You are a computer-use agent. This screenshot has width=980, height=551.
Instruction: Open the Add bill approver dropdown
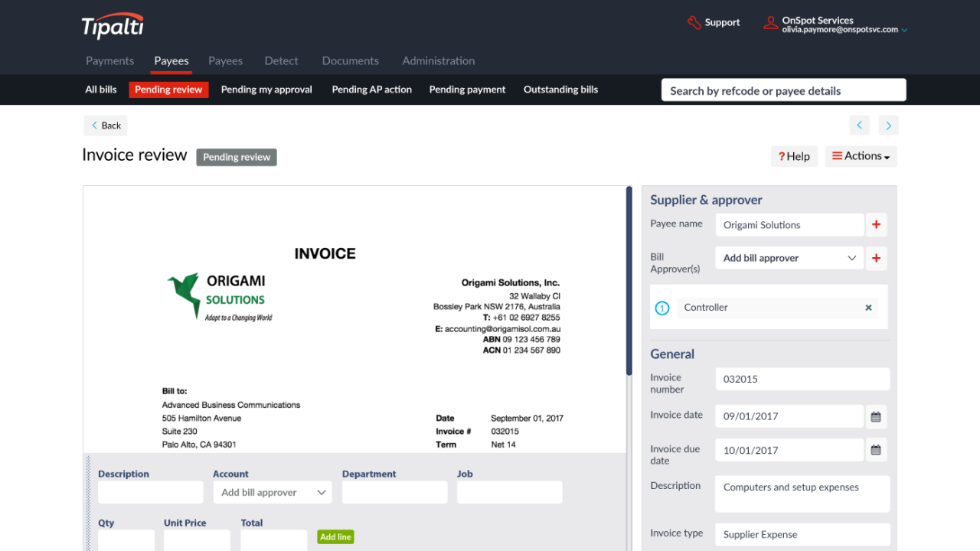coord(789,258)
